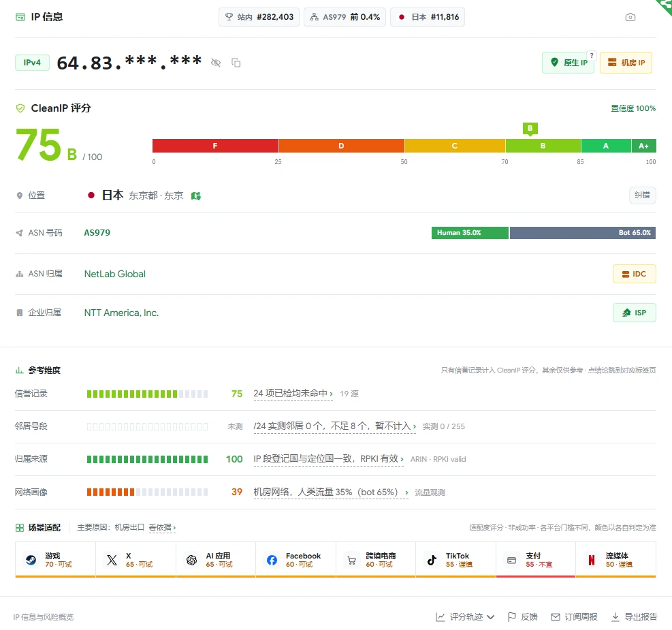672x630 pixels.
Task: Click the Bot 65.0% traffic bar
Action: 582,233
